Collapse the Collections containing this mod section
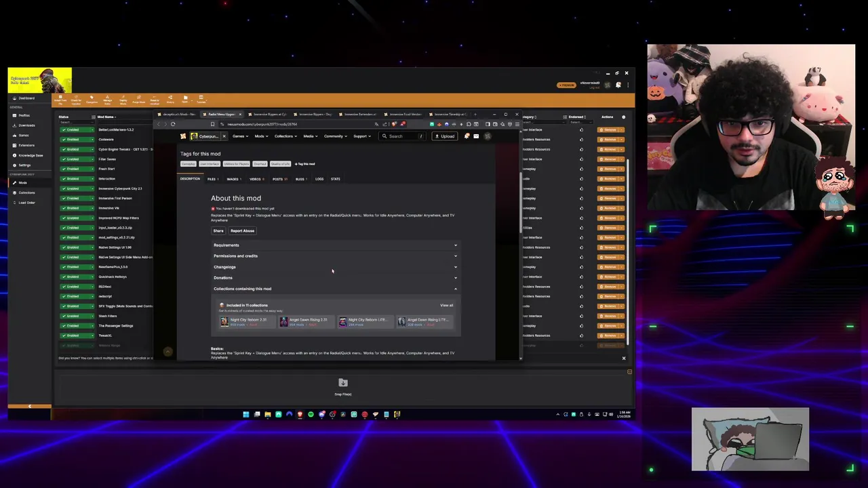868x488 pixels. pos(336,289)
